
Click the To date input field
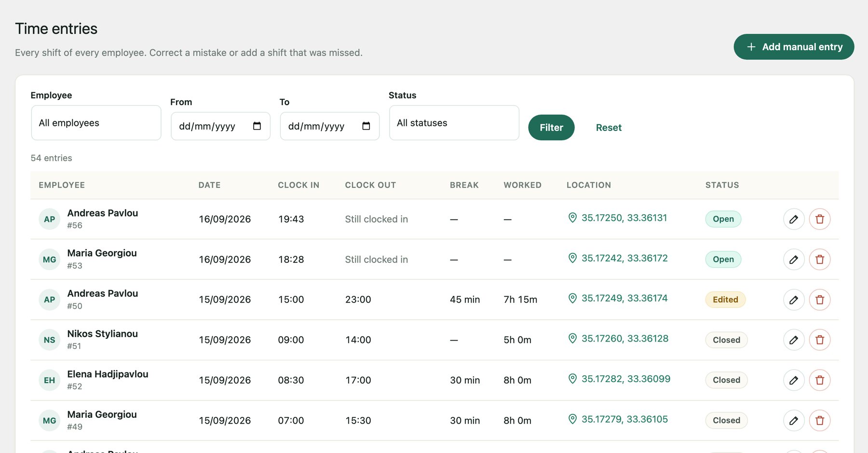coord(330,126)
